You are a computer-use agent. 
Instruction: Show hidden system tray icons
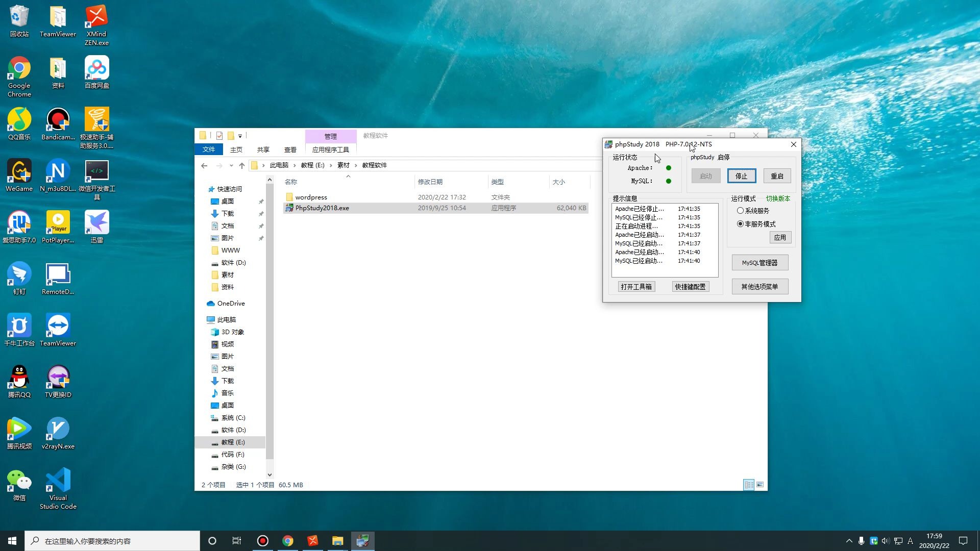coord(849,541)
